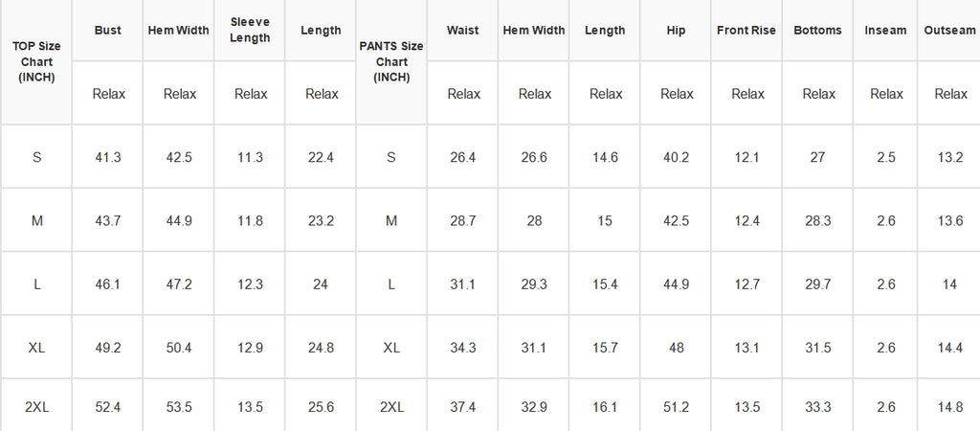
Task: Select the front rise value 12.4
Action: pyautogui.click(x=746, y=220)
